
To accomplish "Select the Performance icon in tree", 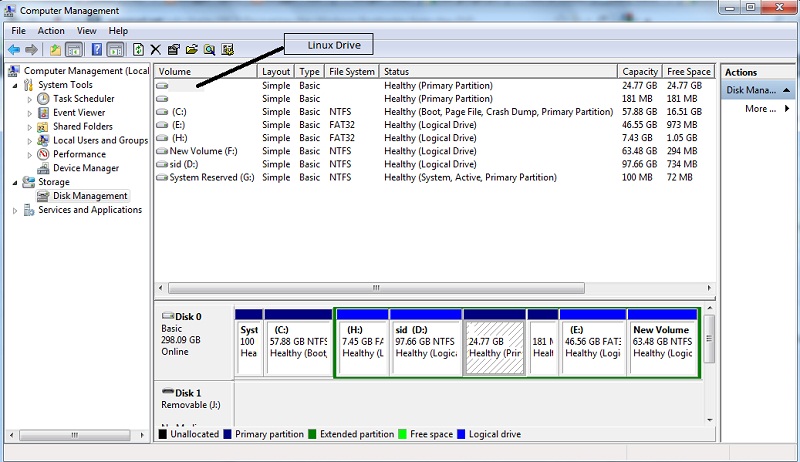I will point(43,154).
